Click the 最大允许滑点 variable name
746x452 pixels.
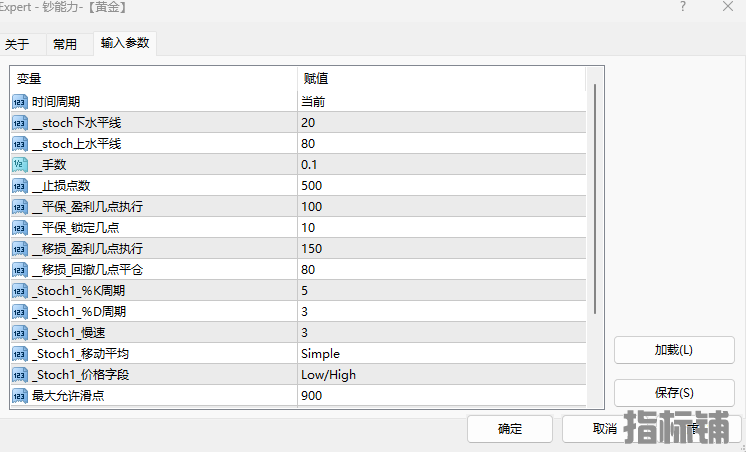click(68, 396)
